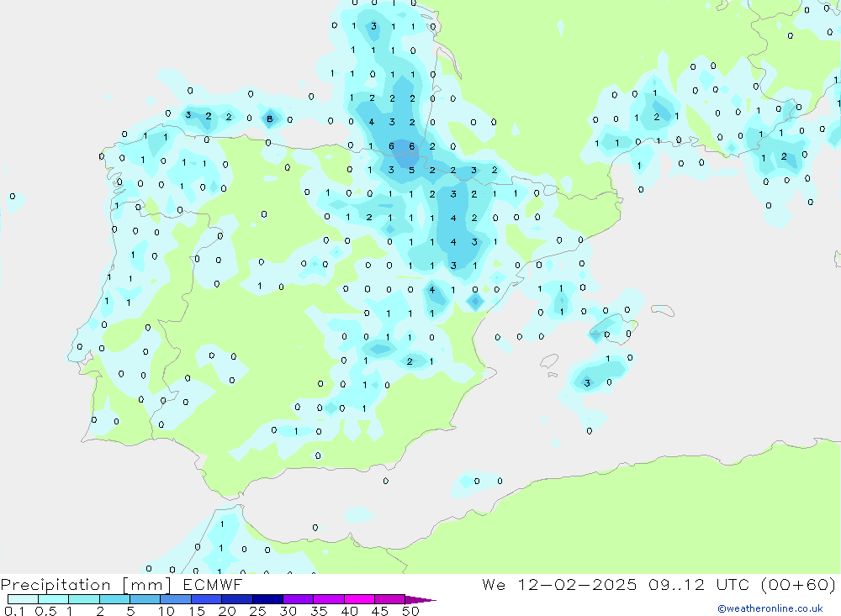Click the '20' legend scale label
The height and width of the screenshot is (616, 841).
227,611
